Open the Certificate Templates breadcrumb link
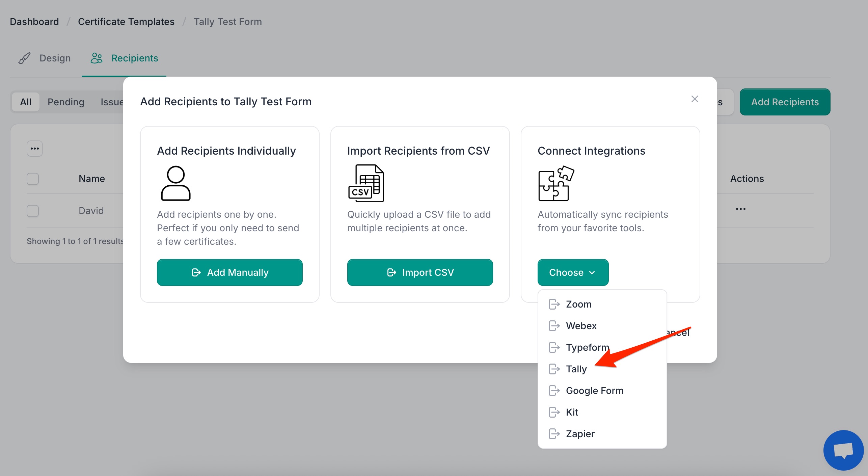 click(x=126, y=22)
